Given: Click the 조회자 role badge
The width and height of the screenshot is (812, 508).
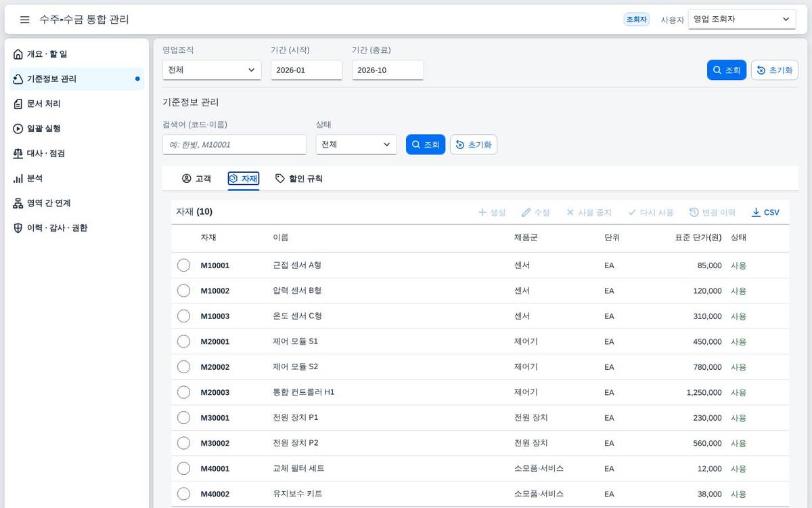Looking at the screenshot, I should point(637,20).
